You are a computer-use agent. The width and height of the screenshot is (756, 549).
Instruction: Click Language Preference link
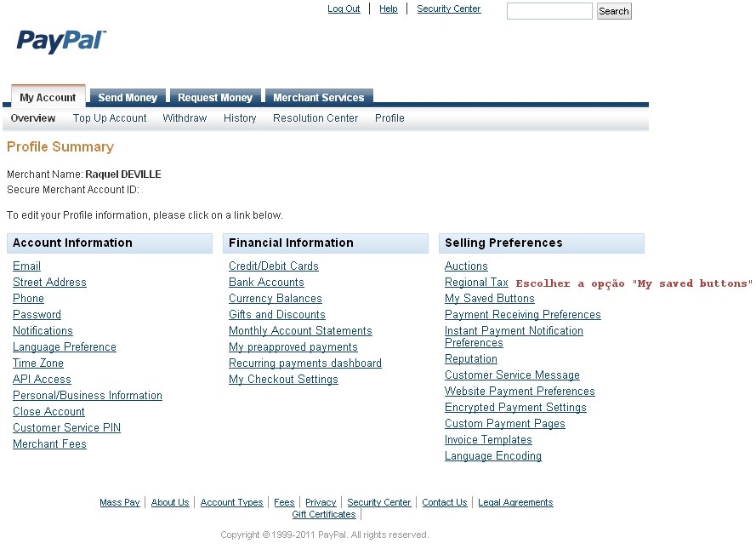pos(64,347)
